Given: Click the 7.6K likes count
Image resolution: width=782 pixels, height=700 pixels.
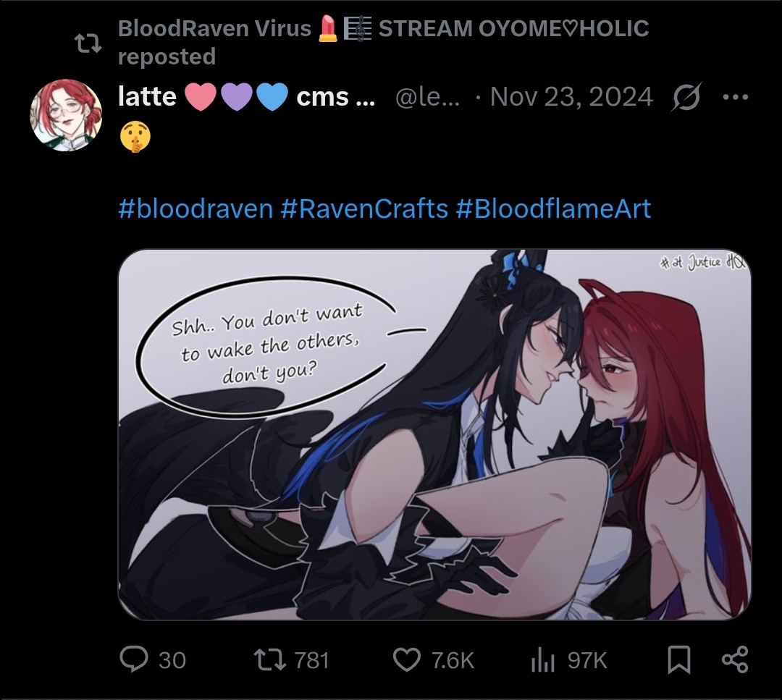Looking at the screenshot, I should coord(453,661).
